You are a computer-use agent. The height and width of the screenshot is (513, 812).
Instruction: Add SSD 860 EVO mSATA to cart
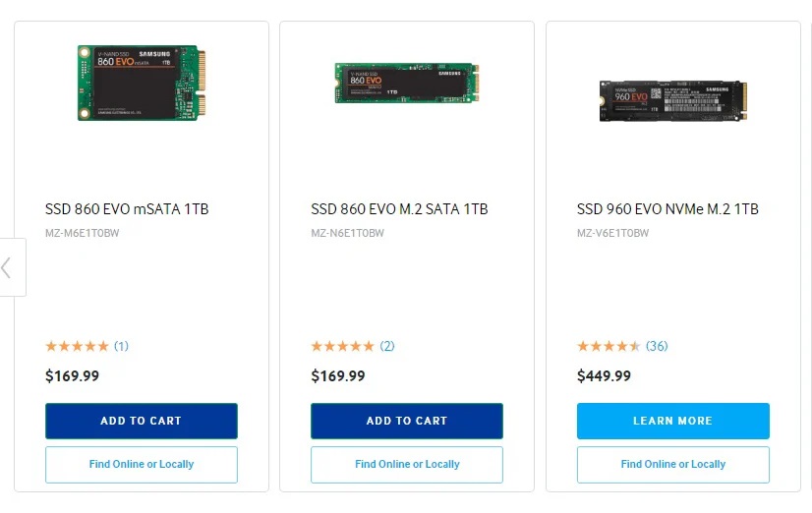(142, 421)
